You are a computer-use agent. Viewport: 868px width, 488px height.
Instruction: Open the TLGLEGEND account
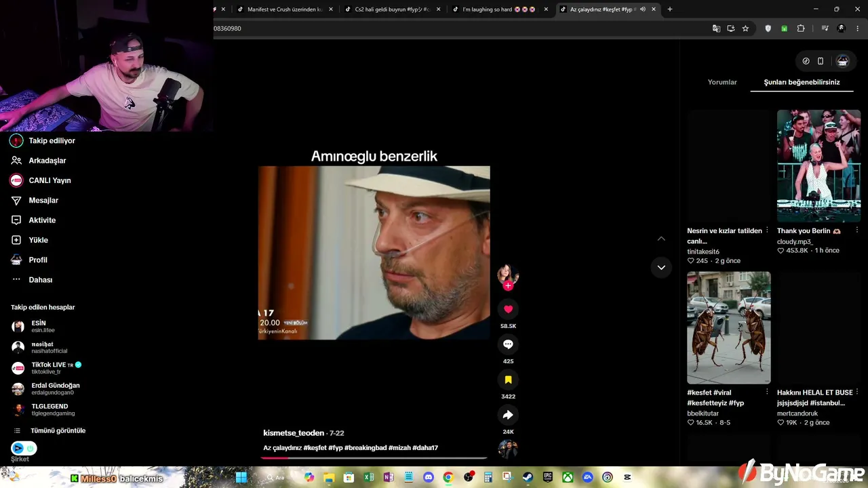(x=43, y=410)
